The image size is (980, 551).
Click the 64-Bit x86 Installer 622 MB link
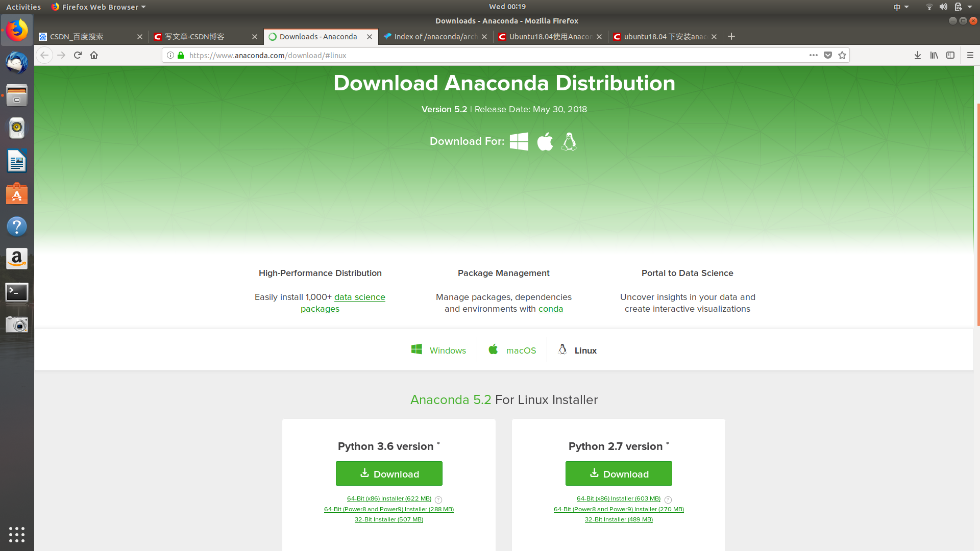[x=389, y=498]
